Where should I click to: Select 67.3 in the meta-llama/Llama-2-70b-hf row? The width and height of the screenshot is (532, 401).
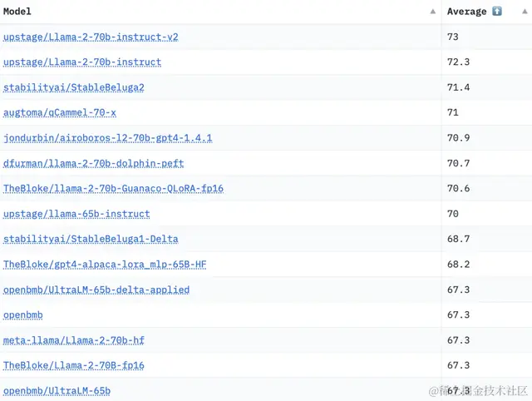(x=458, y=340)
